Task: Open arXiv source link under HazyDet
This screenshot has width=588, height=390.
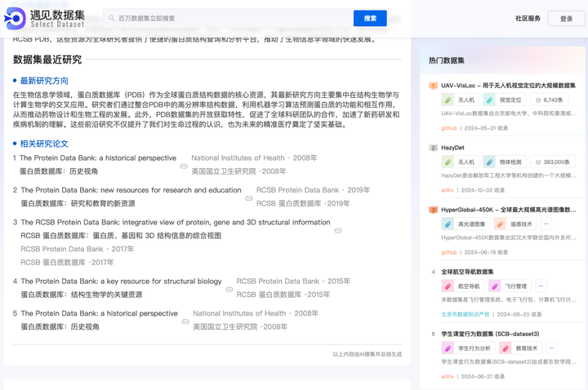Action: pos(448,190)
